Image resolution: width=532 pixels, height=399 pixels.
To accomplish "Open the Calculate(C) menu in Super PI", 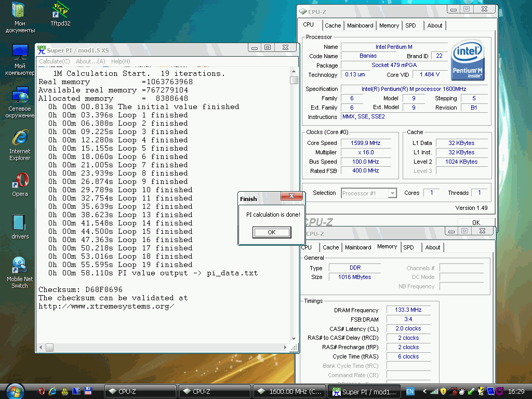I will pyautogui.click(x=54, y=61).
